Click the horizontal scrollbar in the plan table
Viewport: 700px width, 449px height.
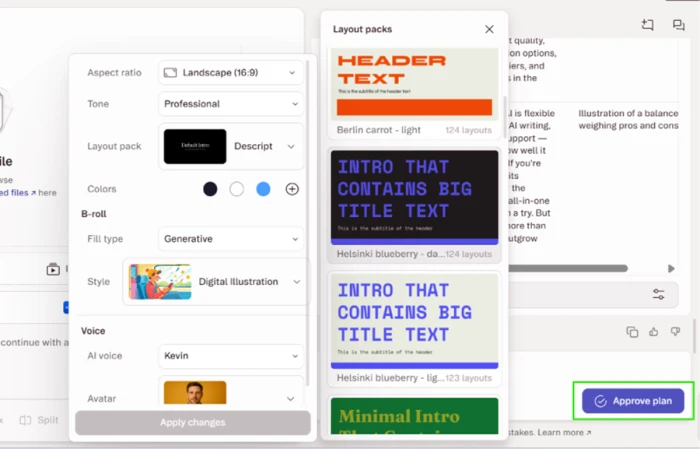pos(568,268)
